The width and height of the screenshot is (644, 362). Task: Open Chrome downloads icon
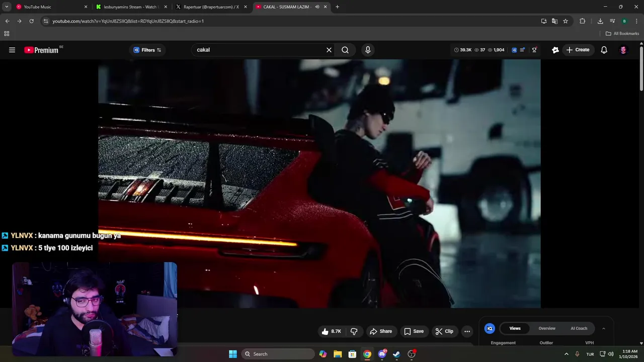pyautogui.click(x=600, y=21)
